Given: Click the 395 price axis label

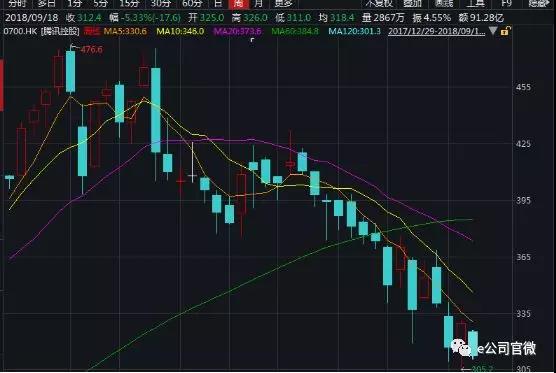Looking at the screenshot, I should click(x=523, y=200).
